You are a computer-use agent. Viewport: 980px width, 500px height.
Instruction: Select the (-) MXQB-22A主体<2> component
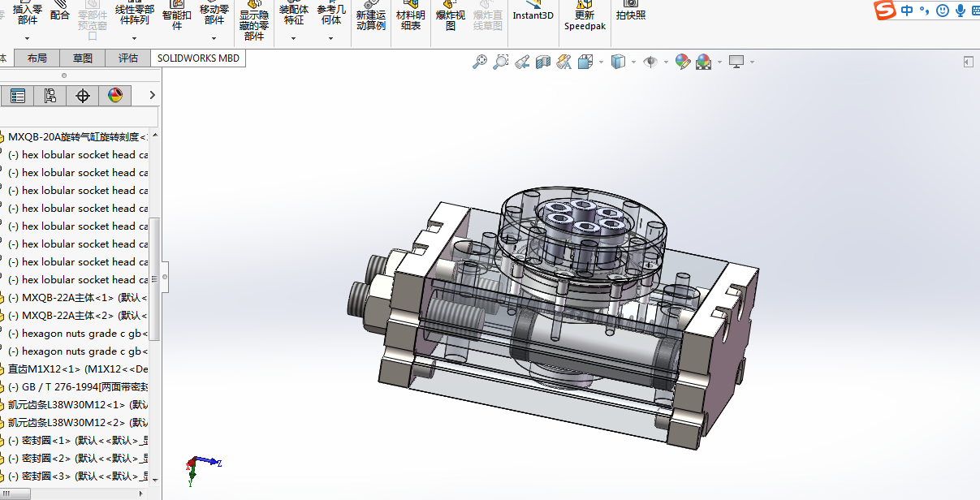pyautogui.click(x=78, y=315)
